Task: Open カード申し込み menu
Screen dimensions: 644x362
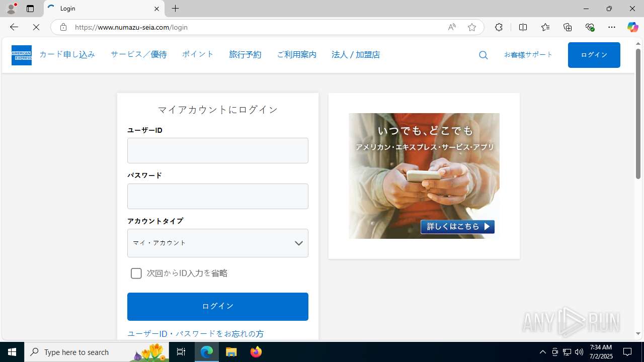Action: pyautogui.click(x=67, y=54)
